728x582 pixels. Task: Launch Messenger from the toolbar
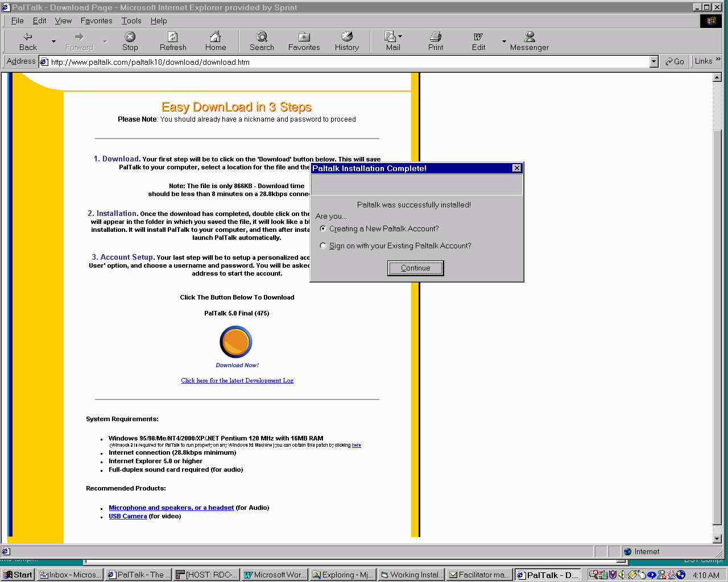point(530,41)
